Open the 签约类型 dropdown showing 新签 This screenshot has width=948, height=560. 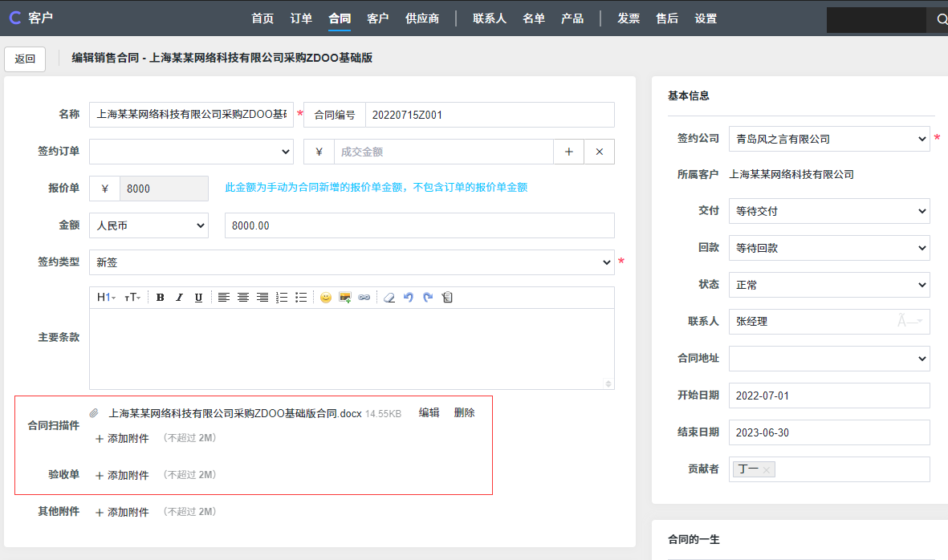[352, 262]
